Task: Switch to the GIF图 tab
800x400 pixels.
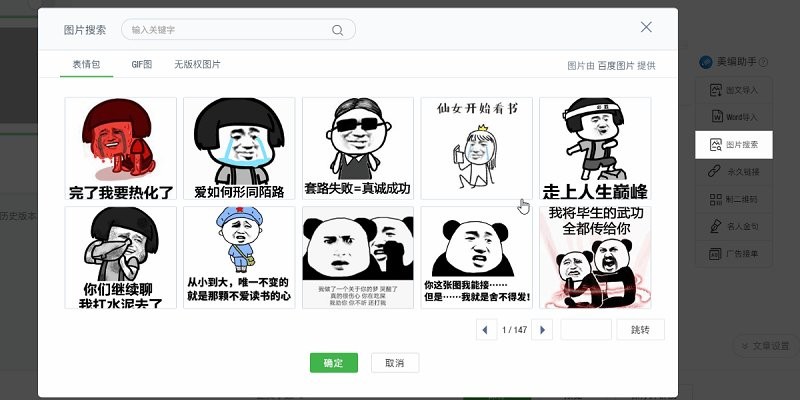Action: click(x=142, y=65)
